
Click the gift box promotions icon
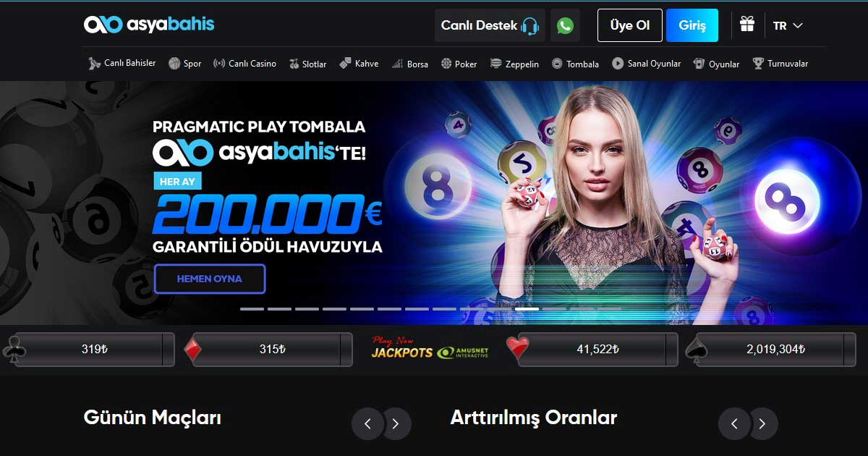(x=747, y=25)
